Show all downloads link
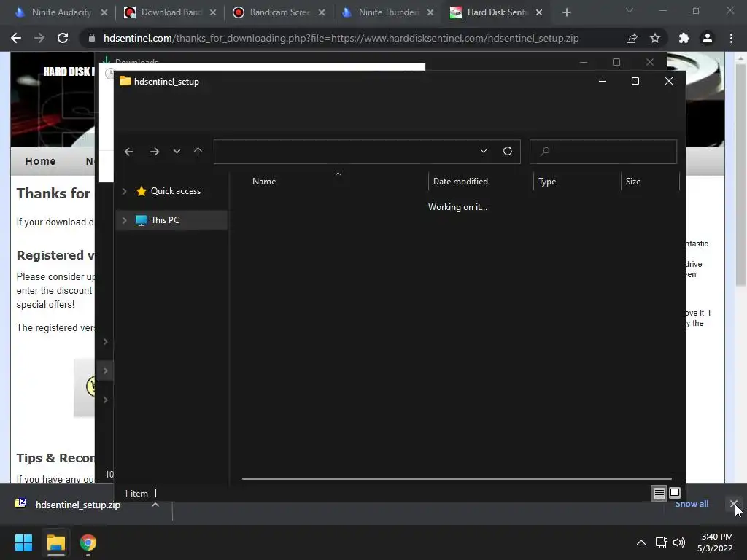Image resolution: width=747 pixels, height=560 pixels. click(x=692, y=504)
